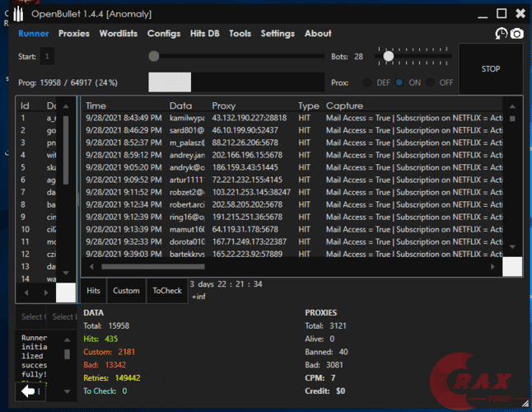Select the OFF proxy mode radio button
Image resolution: width=532 pixels, height=412 pixels.
(x=431, y=82)
